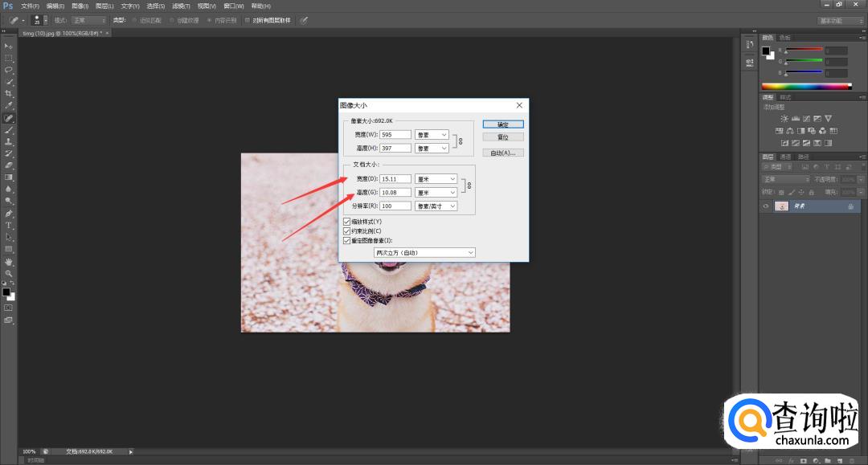Select the Lasso tool
This screenshot has width=868, height=465.
point(9,70)
